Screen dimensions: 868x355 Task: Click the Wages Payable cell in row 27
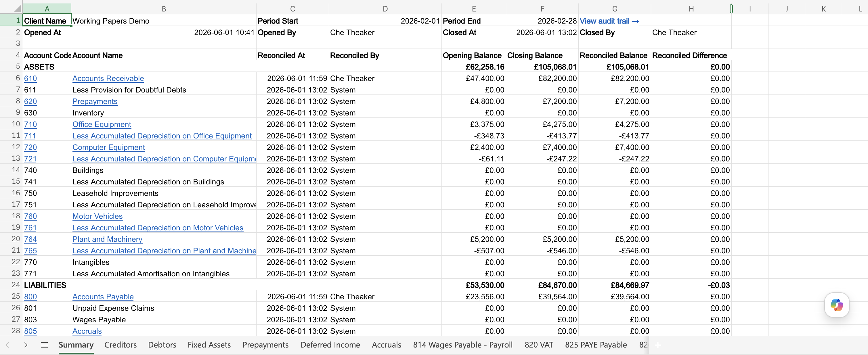click(x=164, y=319)
